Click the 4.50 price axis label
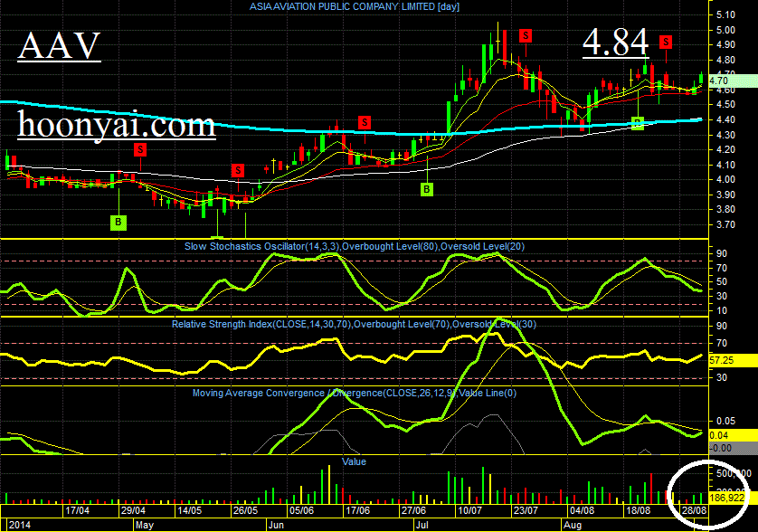758x532 pixels. pyautogui.click(x=725, y=104)
